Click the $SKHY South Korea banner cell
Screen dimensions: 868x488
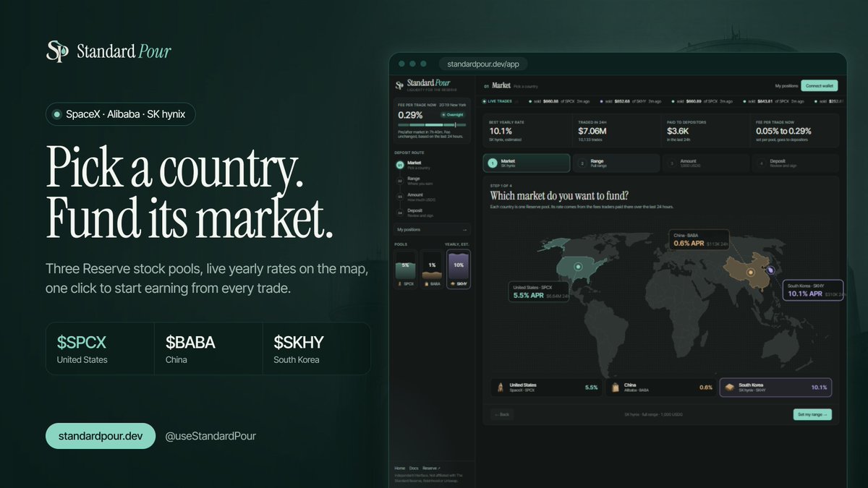click(x=317, y=348)
